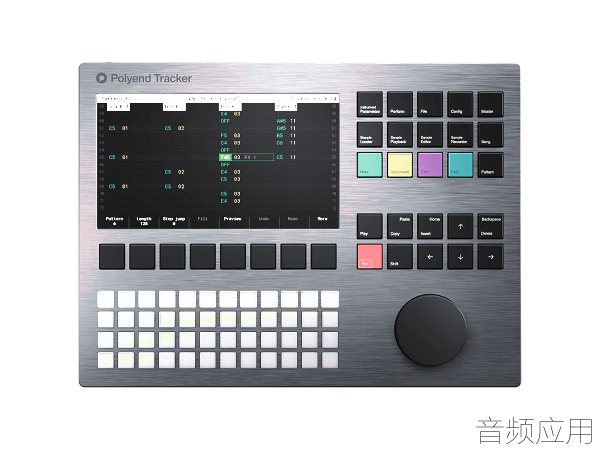Select the on-screen More label
The image size is (600, 450).
tap(322, 219)
